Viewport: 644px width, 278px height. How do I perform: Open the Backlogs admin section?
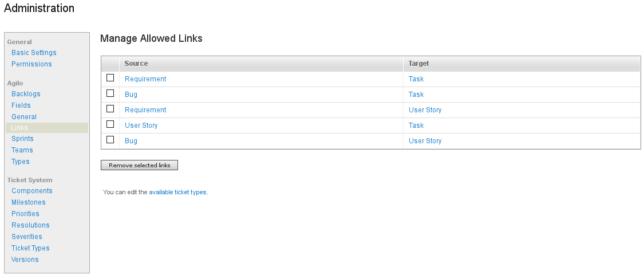(x=26, y=94)
